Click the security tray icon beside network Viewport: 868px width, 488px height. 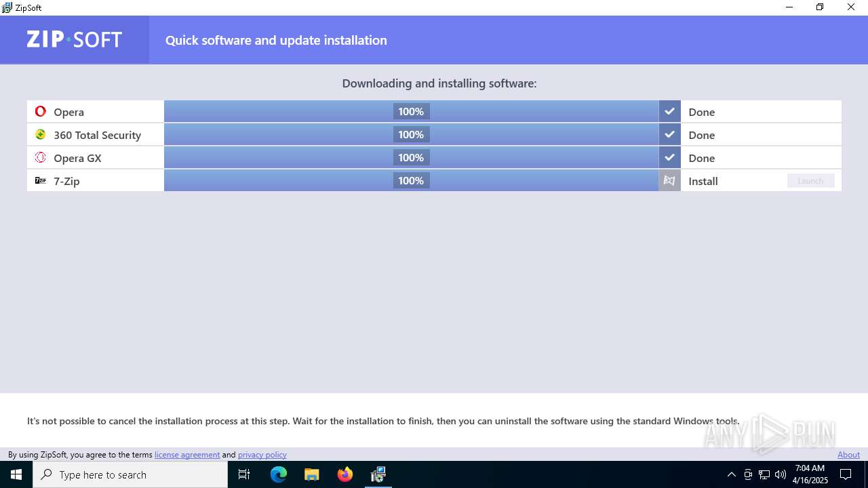pos(748,474)
